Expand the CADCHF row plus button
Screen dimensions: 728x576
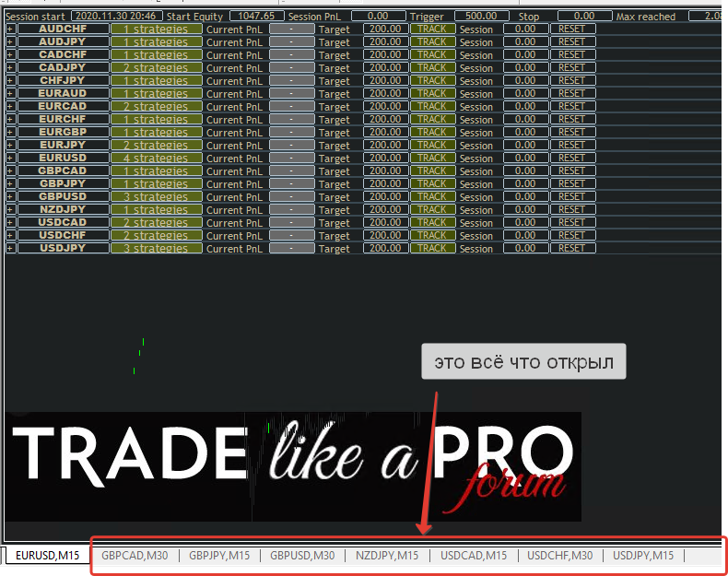(x=10, y=54)
